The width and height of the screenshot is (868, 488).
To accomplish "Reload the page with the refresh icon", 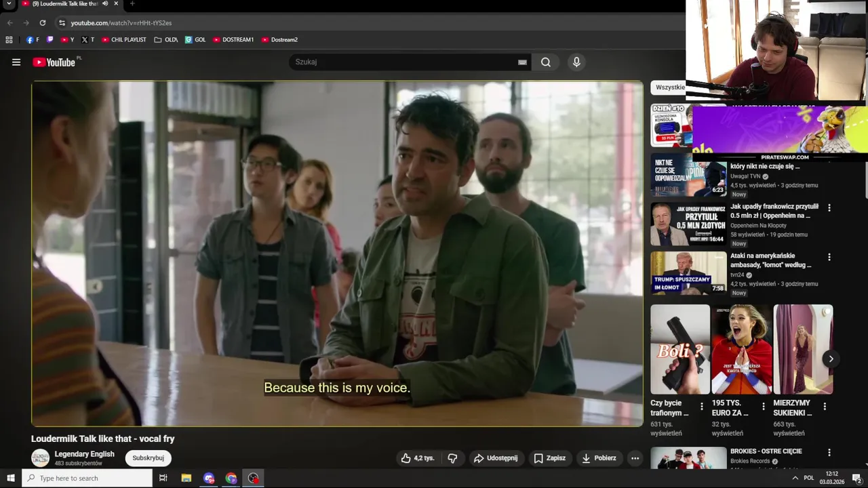I will coord(42,23).
